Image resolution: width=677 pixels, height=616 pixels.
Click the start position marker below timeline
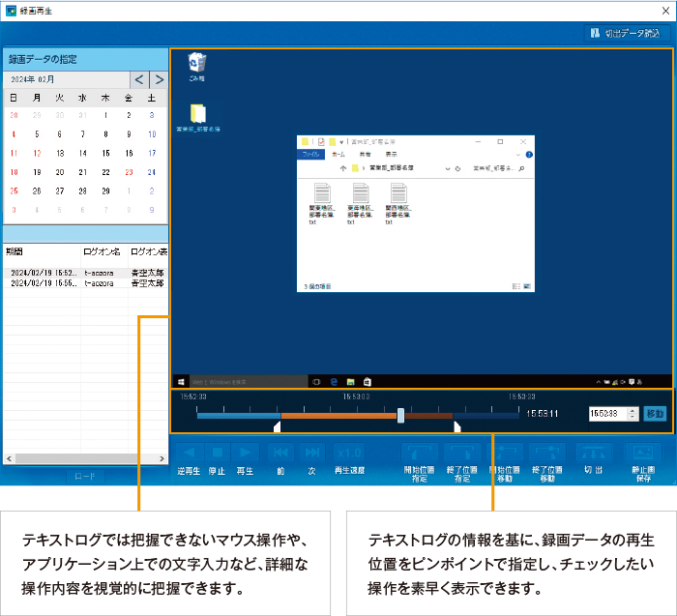[x=278, y=426]
